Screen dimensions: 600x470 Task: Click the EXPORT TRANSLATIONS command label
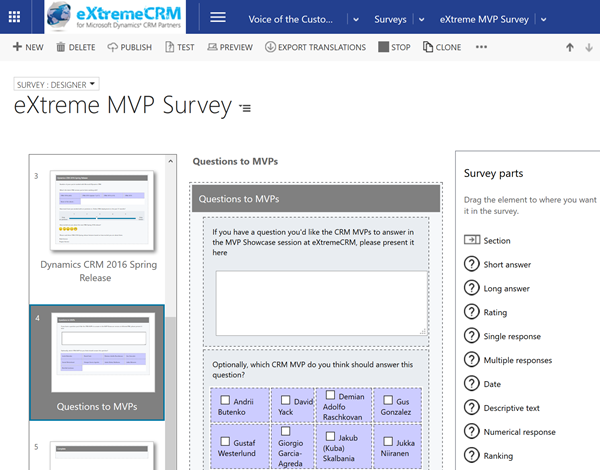[322, 47]
